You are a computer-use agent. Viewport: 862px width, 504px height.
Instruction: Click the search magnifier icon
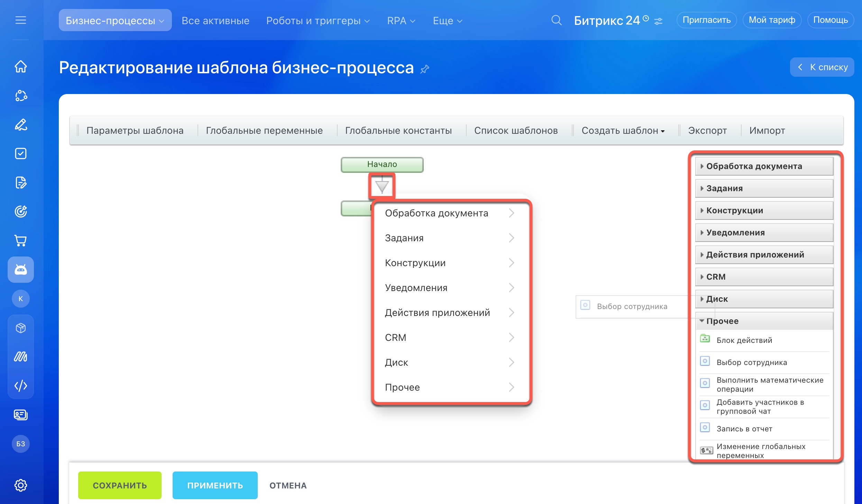(556, 20)
